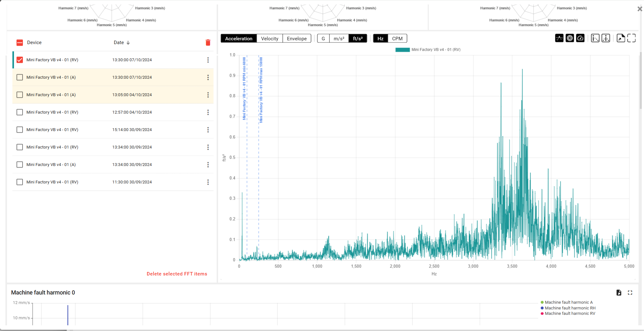Viewport: 644px width, 331px height.
Task: Expand the FFT chart to fullscreen
Action: (x=631, y=38)
